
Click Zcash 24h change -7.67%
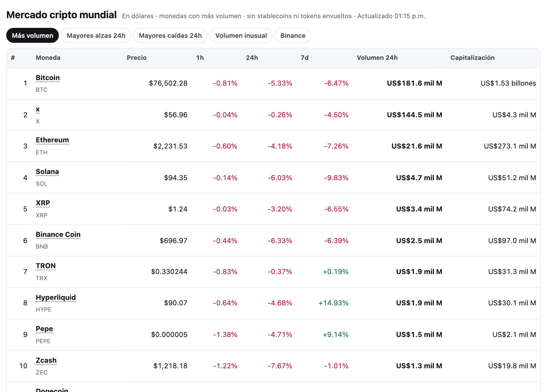coord(280,366)
